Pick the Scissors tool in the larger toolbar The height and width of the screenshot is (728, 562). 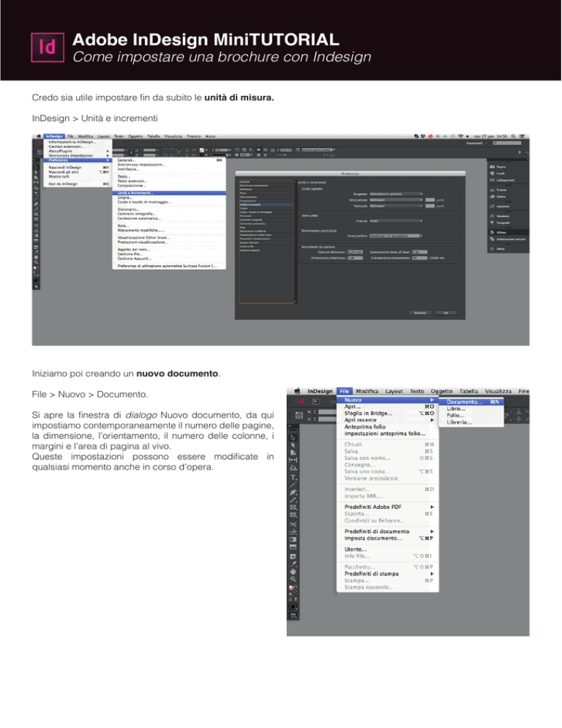293,524
